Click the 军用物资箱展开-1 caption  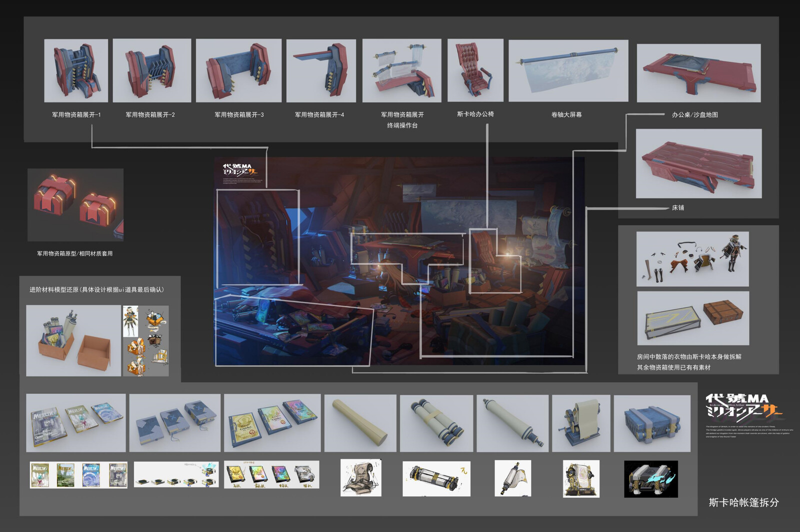point(76,114)
